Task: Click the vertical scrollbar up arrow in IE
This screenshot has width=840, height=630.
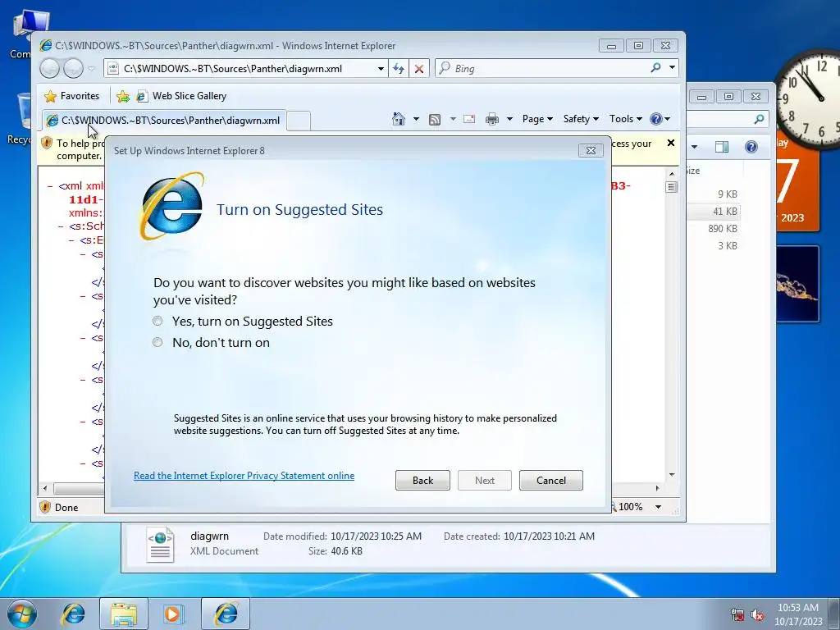Action: coord(671,174)
